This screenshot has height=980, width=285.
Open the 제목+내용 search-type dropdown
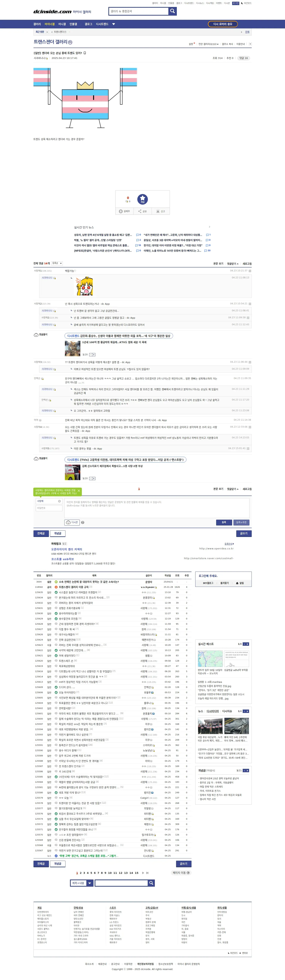tap(82, 883)
